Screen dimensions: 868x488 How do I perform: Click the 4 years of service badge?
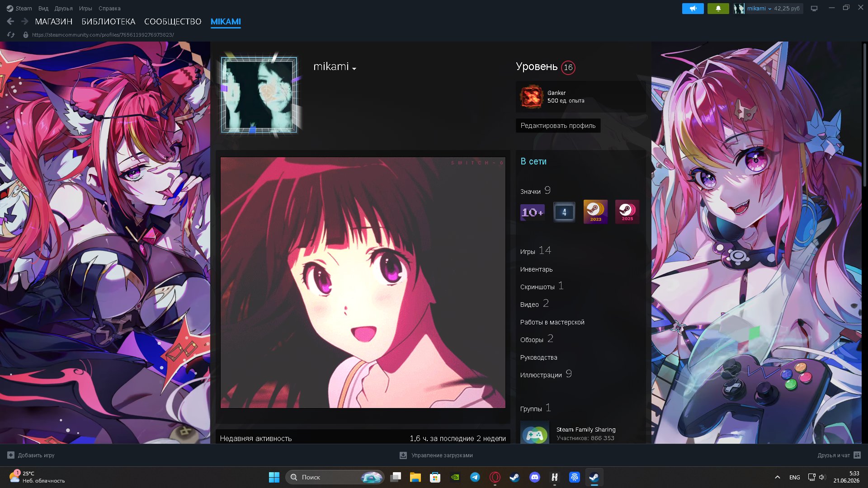[564, 212]
